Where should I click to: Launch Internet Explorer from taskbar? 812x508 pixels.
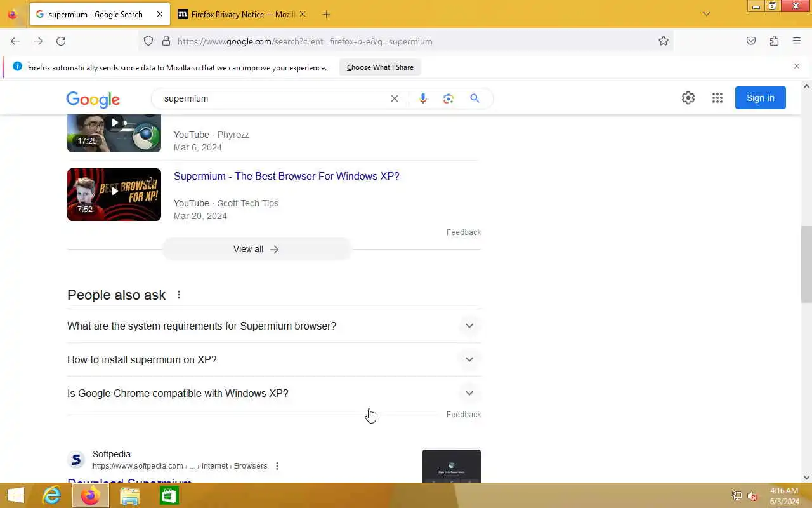point(51,495)
